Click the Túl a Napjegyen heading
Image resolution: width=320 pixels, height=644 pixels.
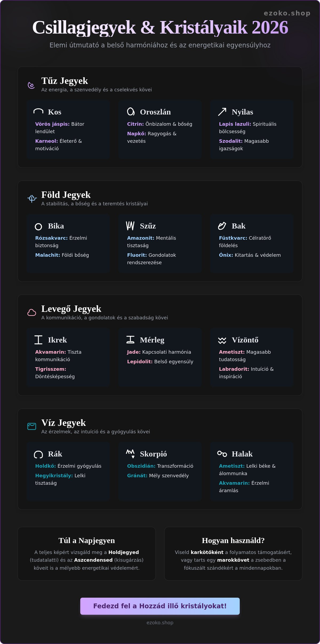87,540
